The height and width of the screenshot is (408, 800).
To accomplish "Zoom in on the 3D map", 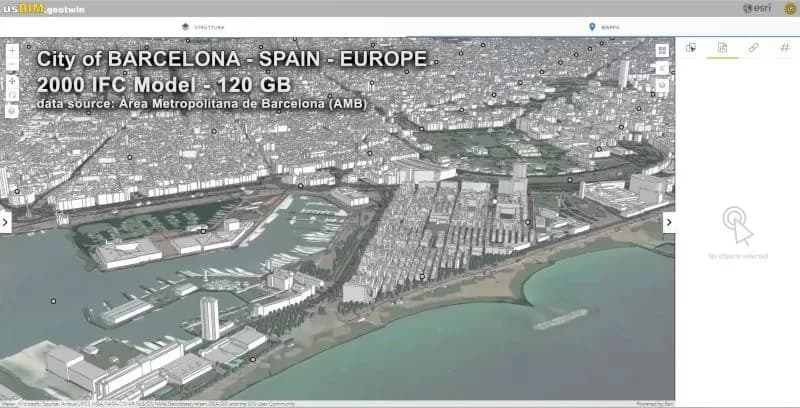I will point(12,50).
